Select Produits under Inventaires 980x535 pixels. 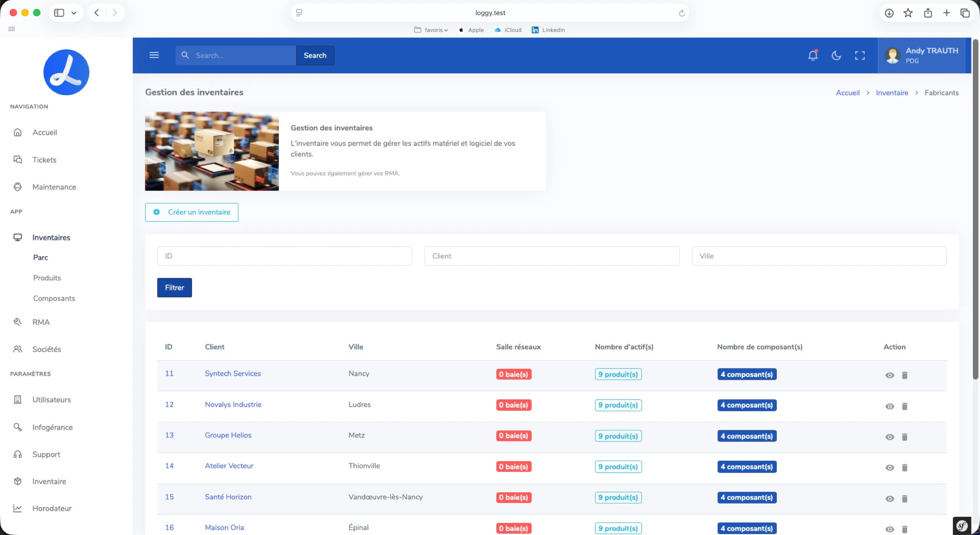click(47, 278)
